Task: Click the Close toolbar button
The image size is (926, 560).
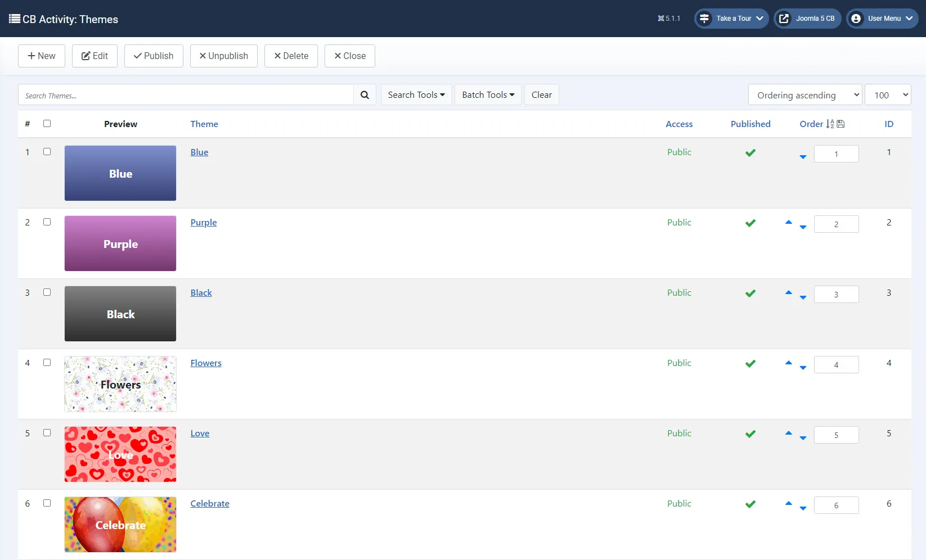Action: (x=350, y=56)
